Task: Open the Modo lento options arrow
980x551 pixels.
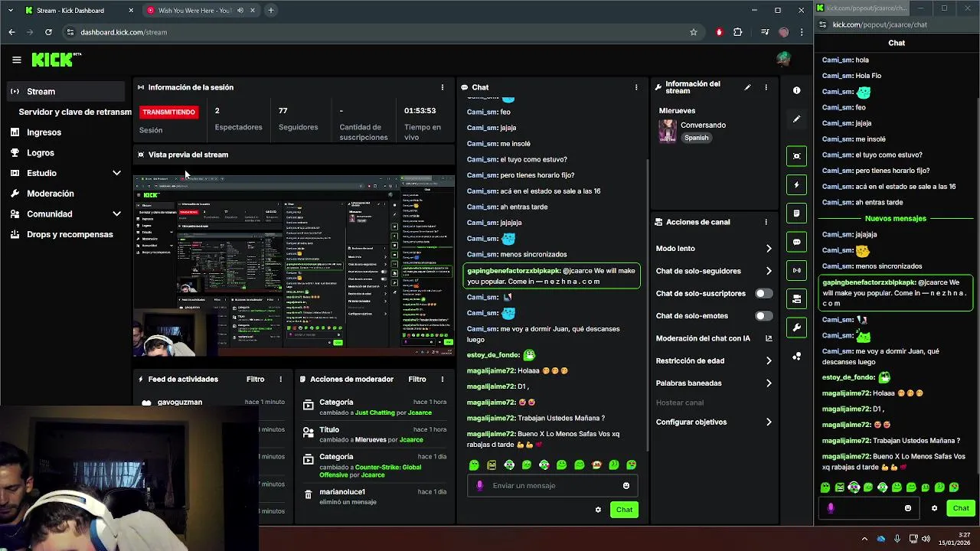Action: 769,248
